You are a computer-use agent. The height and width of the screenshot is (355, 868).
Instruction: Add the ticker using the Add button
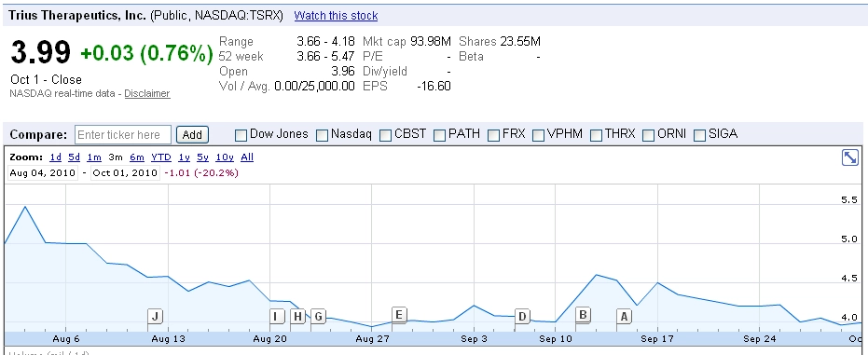(192, 135)
